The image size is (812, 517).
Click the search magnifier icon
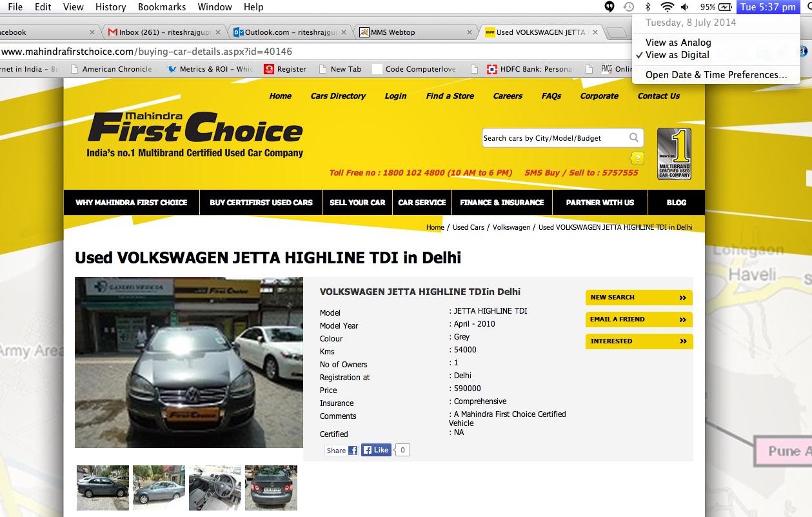634,137
